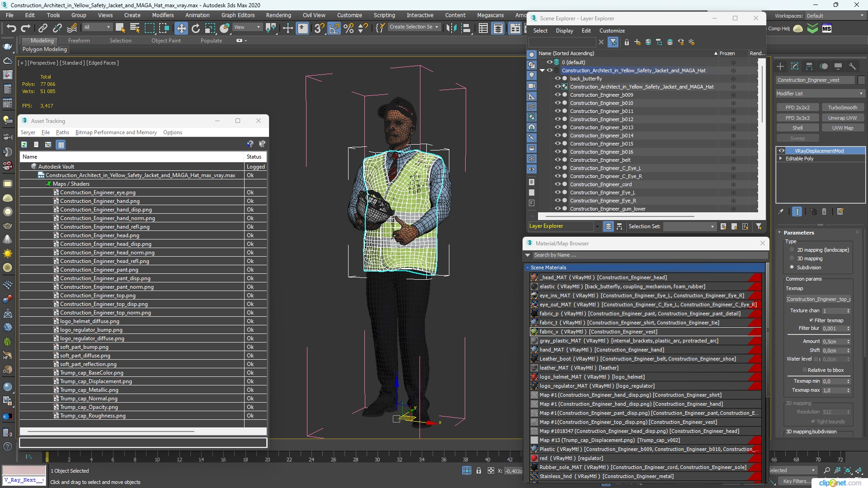The height and width of the screenshot is (488, 868).
Task: Toggle visibility of Construction_Engineer_belt
Action: point(557,160)
